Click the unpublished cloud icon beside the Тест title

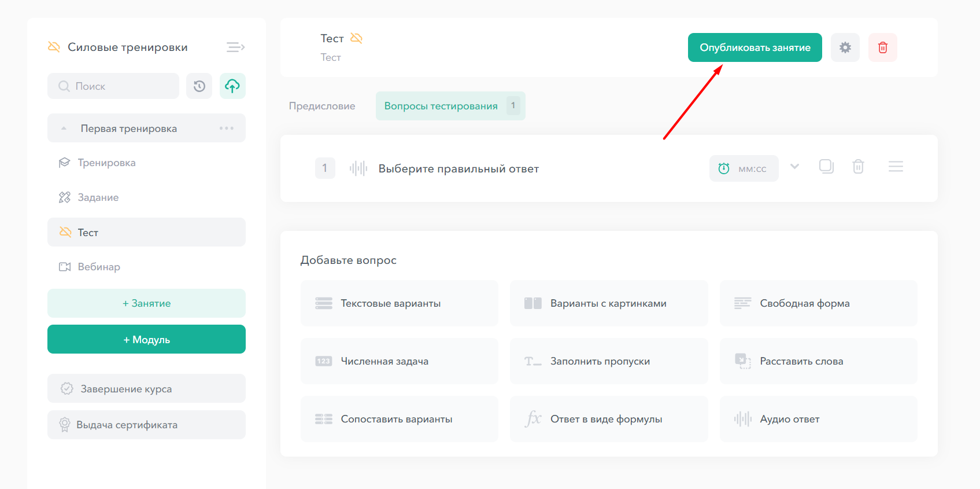click(x=356, y=38)
